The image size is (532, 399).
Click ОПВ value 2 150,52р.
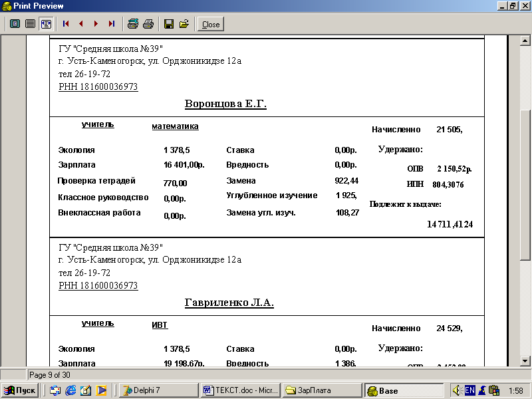click(x=454, y=169)
